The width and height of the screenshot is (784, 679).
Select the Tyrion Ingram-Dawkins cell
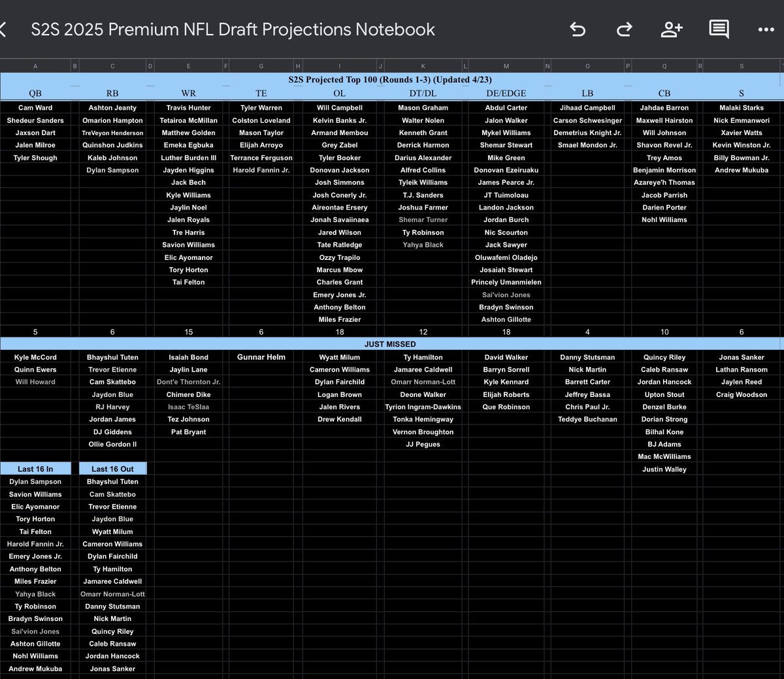[x=423, y=407]
